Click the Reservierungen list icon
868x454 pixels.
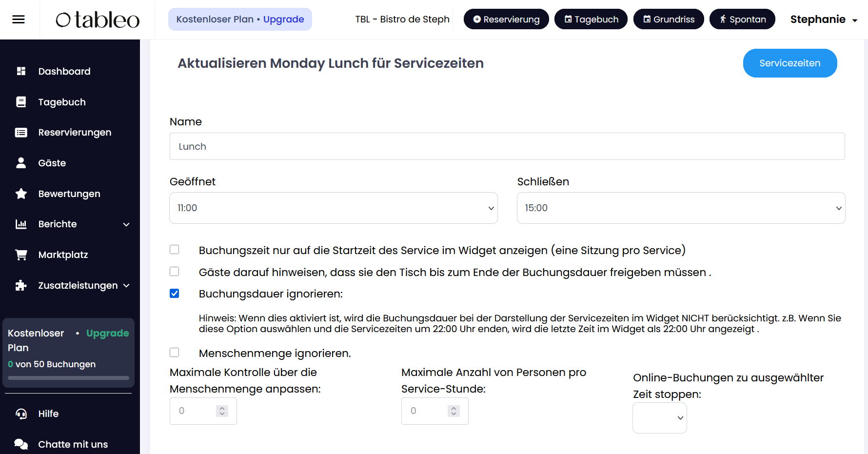pyautogui.click(x=21, y=133)
